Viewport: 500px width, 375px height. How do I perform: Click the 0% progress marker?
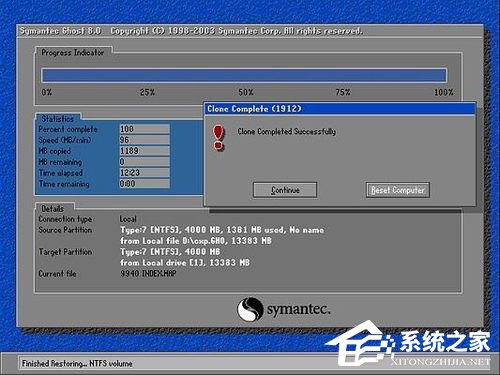47,92
